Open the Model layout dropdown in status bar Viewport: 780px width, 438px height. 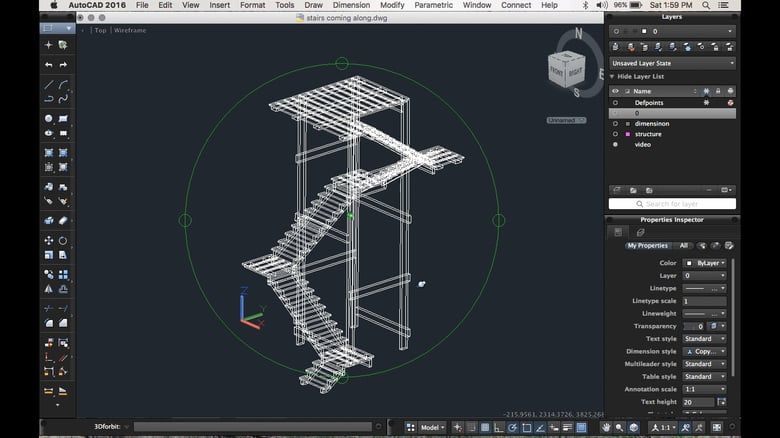(x=432, y=428)
